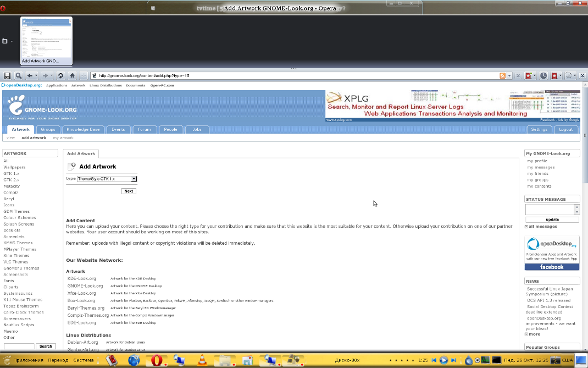Screen dimensions: 588x368
Task: Open Linux Distributions top nav link
Action: coord(106,85)
